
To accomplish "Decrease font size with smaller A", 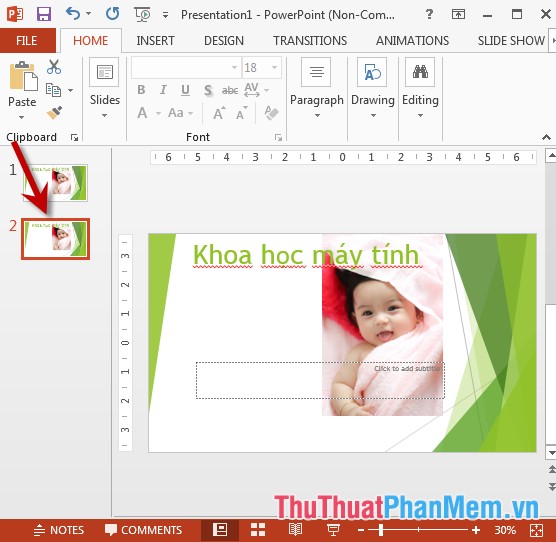I will point(241,113).
